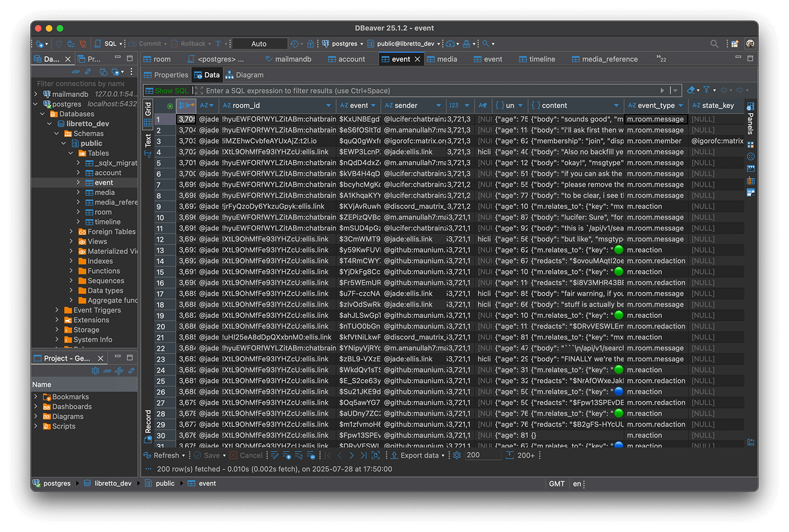
Task: Click the add row icon
Action: [287, 456]
